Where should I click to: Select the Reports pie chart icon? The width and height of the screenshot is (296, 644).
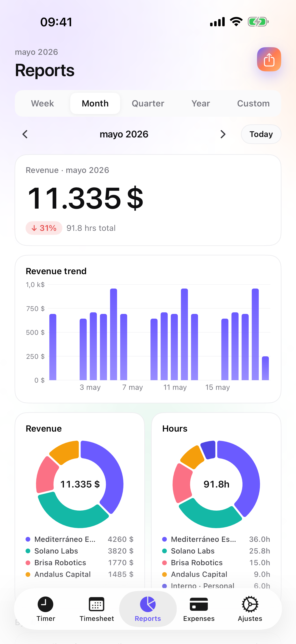148,604
